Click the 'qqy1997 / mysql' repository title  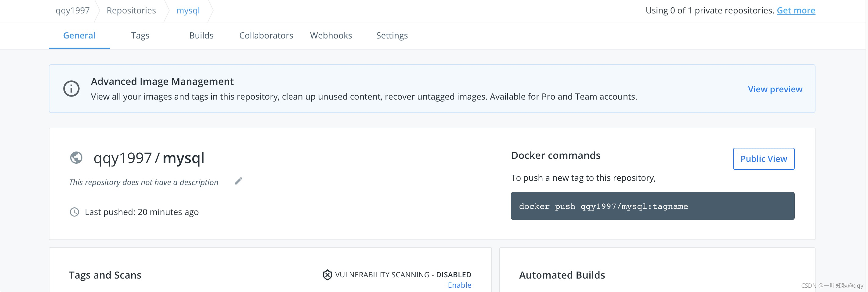(x=149, y=158)
